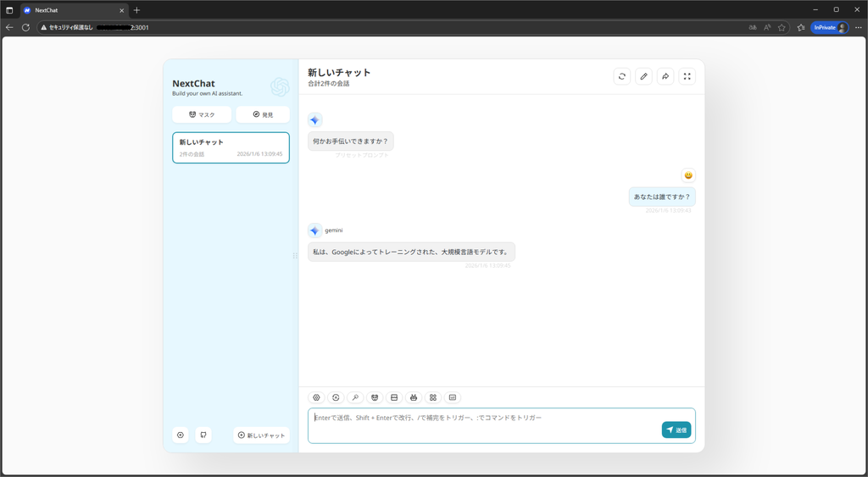Click the second icon in the input toolbar
Image resolution: width=868 pixels, height=477 pixels.
[x=337, y=397]
